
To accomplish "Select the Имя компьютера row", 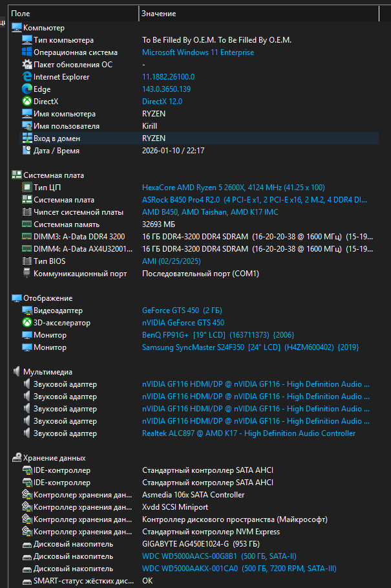I will (x=199, y=114).
